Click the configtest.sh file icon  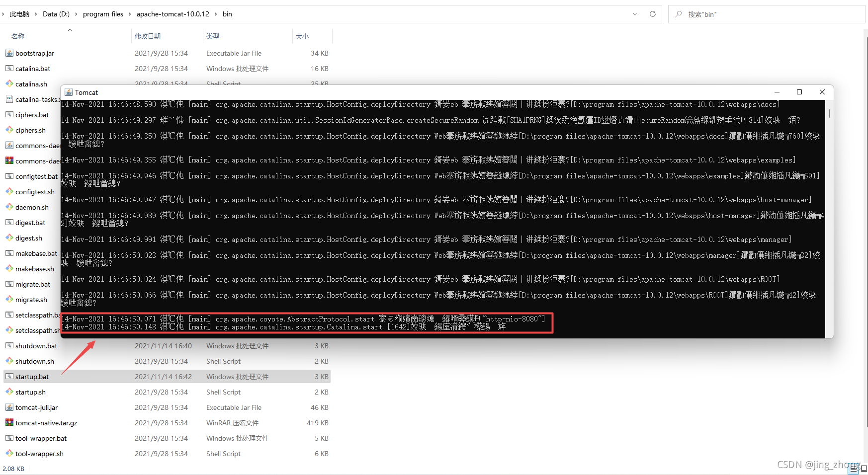(9, 192)
